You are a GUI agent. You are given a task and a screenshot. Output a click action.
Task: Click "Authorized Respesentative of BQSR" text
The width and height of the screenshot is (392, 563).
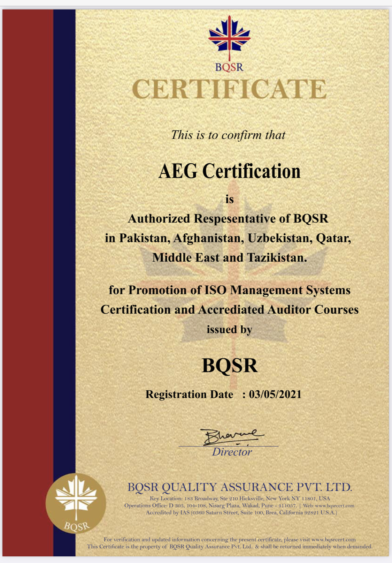click(x=228, y=219)
